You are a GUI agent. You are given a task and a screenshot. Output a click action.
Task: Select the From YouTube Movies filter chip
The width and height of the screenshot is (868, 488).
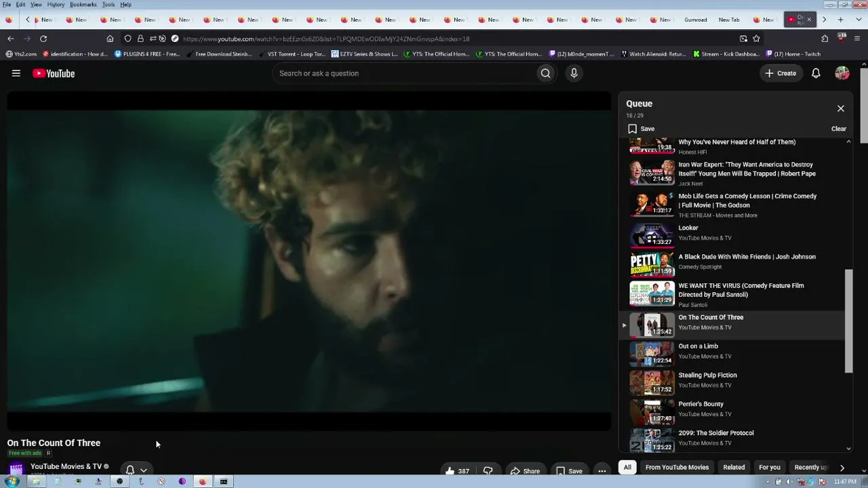pos(677,467)
